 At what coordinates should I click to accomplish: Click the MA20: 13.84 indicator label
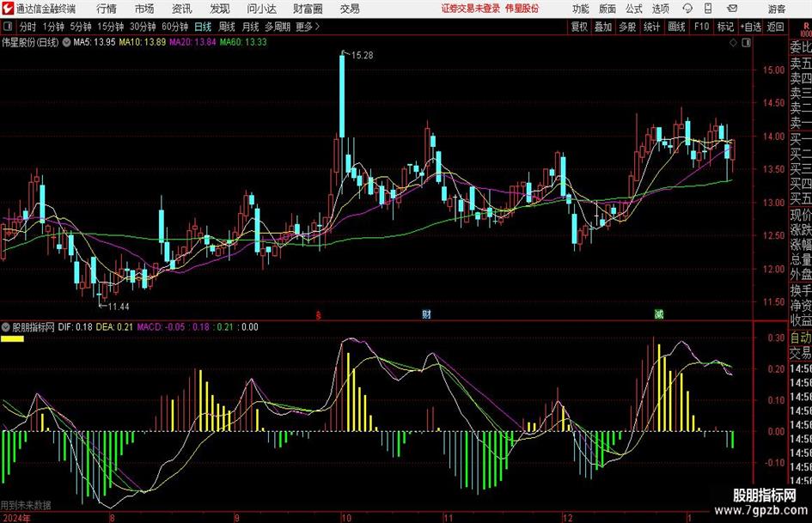tap(192, 42)
